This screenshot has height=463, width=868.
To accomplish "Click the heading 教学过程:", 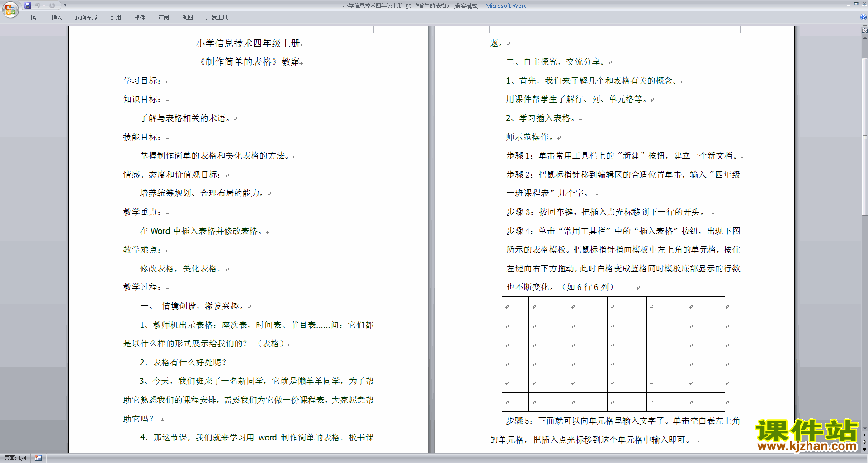I will (x=142, y=287).
